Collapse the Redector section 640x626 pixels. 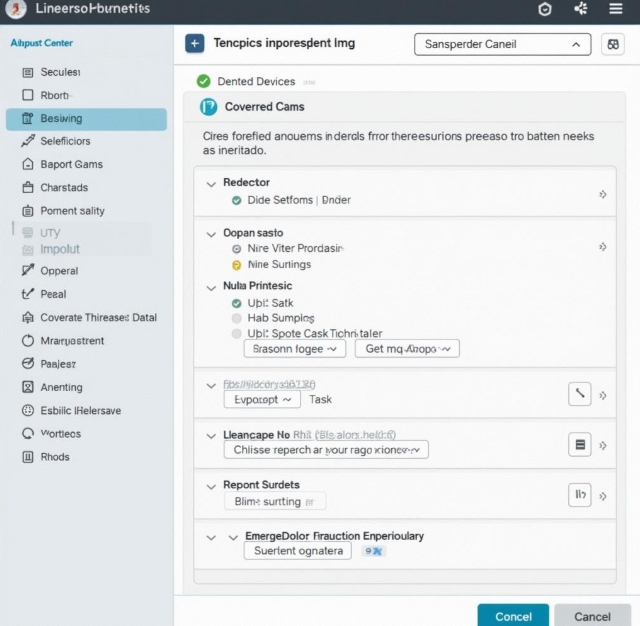(x=211, y=183)
